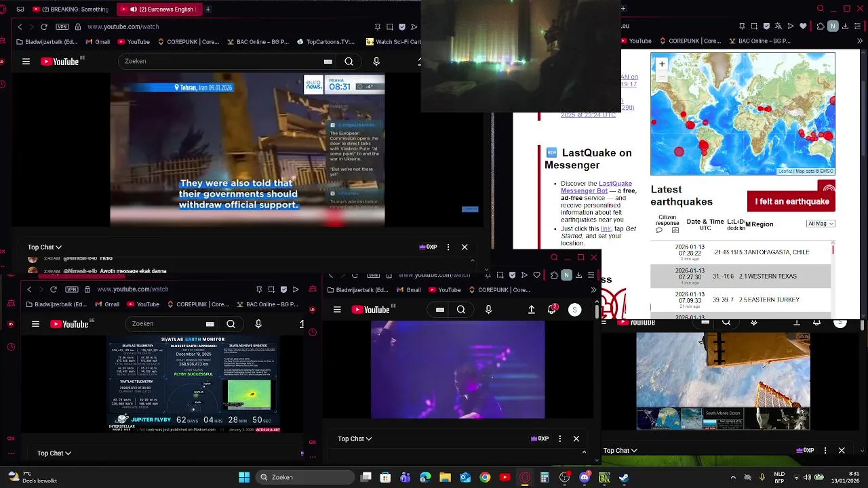Open Windows Start menu
This screenshot has width=868, height=488.
point(244,477)
